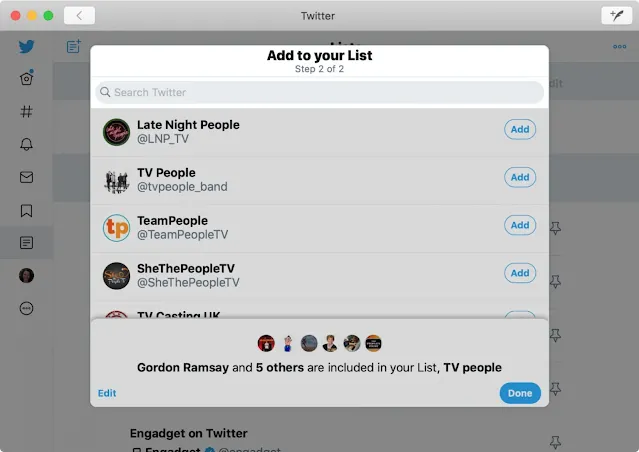Open Explore hashtag icon in sidebar
Viewport: 639px width, 452px height.
(x=26, y=111)
